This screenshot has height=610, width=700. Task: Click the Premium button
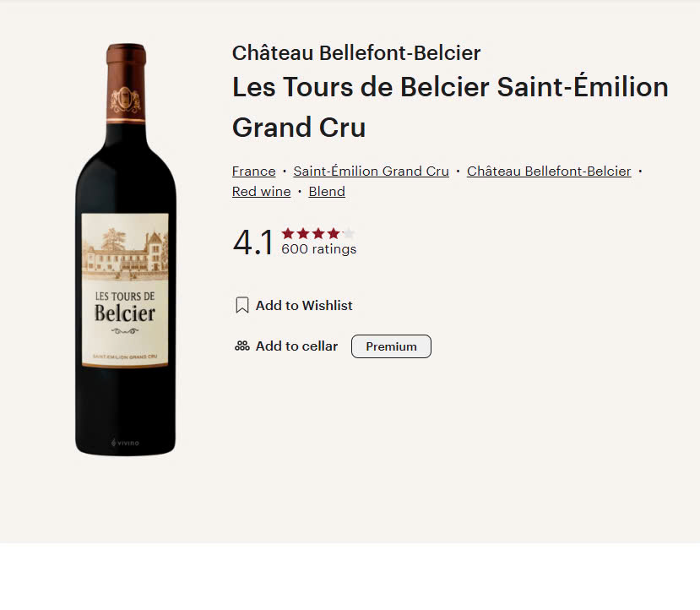pos(390,346)
